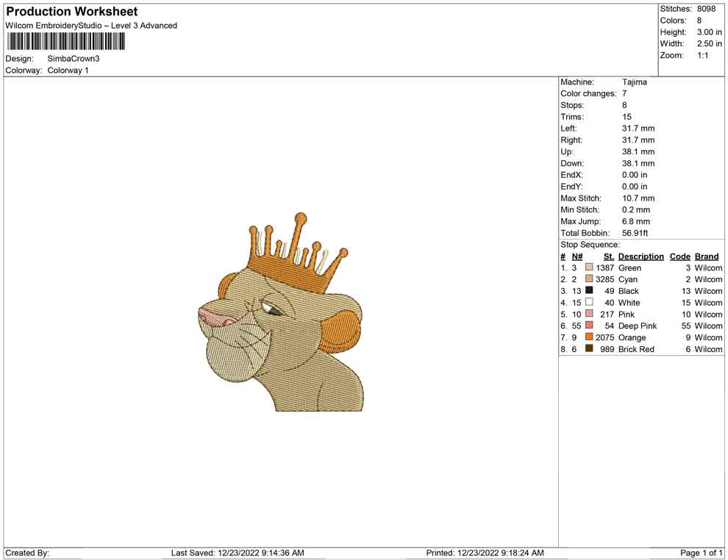Click the Green color swatch in Stop Sequence

(x=588, y=268)
